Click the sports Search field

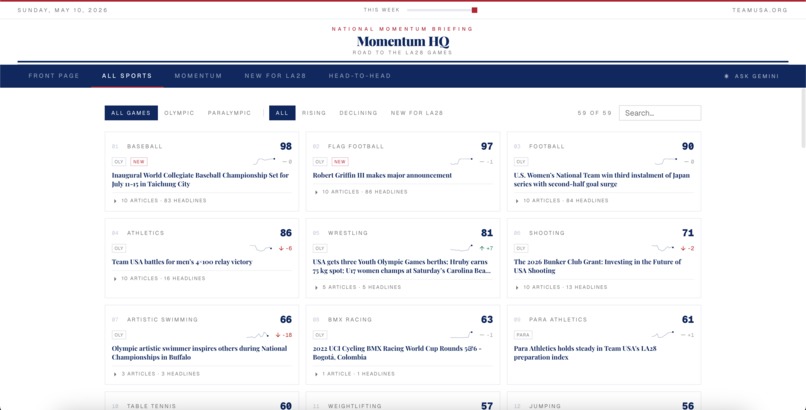[x=660, y=113]
